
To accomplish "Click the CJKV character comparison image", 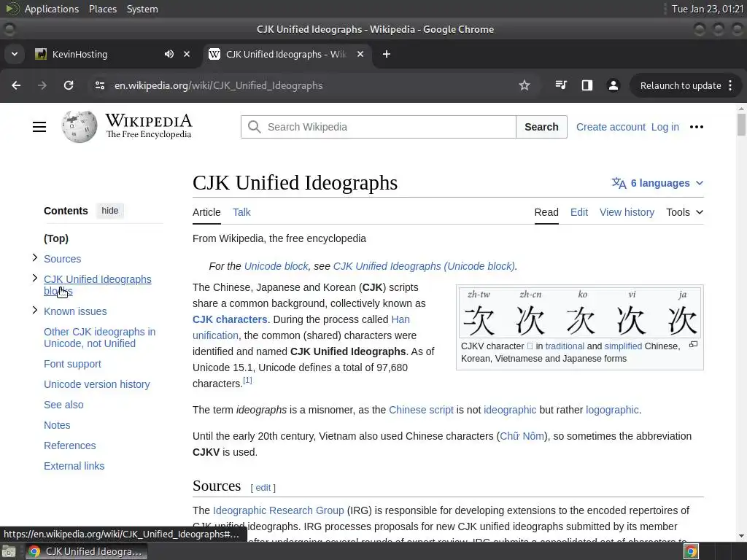I will click(580, 313).
